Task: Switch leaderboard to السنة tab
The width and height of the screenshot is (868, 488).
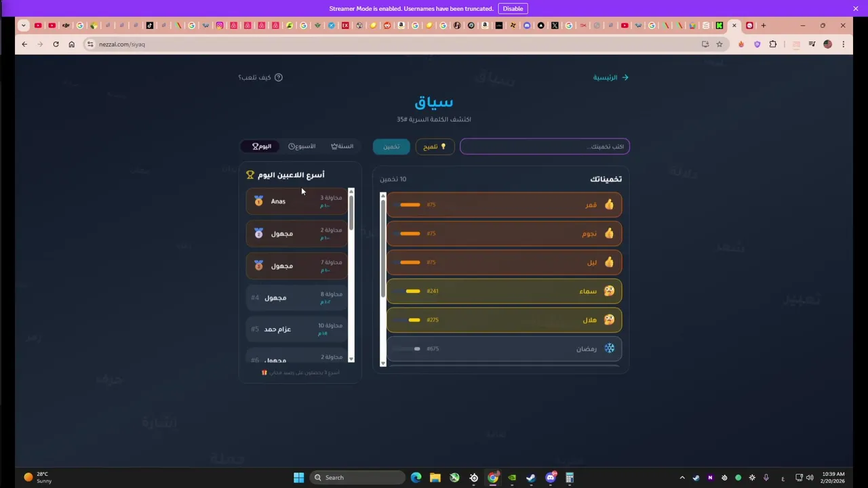Action: click(x=342, y=146)
